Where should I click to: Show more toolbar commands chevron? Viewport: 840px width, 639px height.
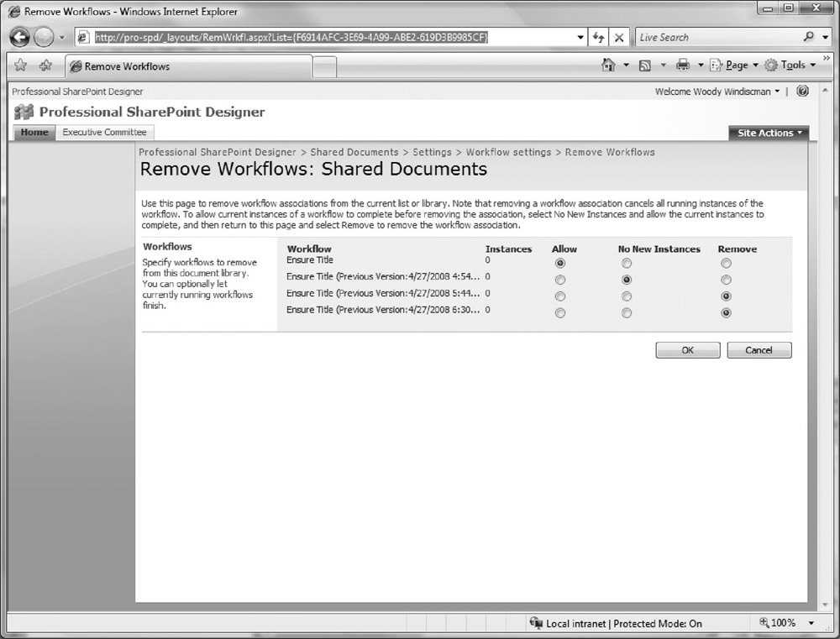click(x=827, y=58)
